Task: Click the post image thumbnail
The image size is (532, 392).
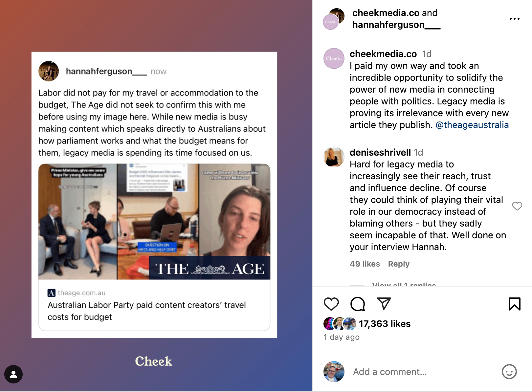Action: coord(154,195)
